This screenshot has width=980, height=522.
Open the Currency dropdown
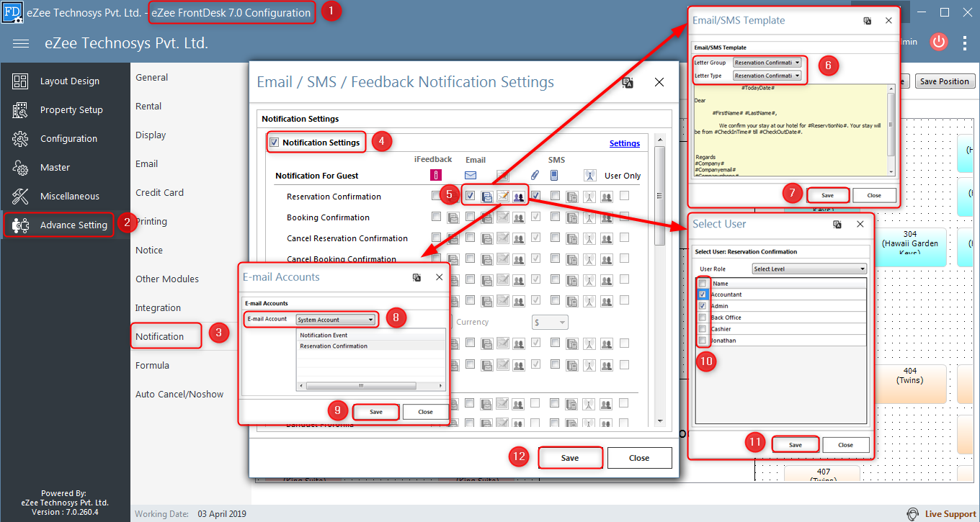click(550, 323)
